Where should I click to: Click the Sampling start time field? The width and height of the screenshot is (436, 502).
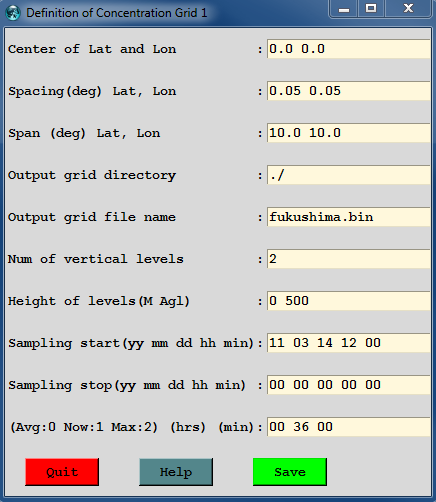coord(349,343)
